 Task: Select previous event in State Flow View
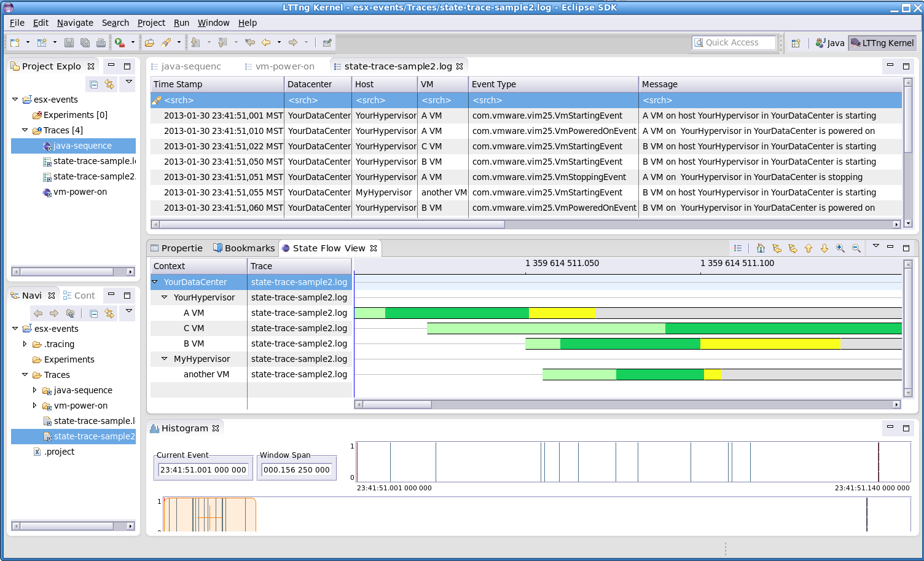777,248
